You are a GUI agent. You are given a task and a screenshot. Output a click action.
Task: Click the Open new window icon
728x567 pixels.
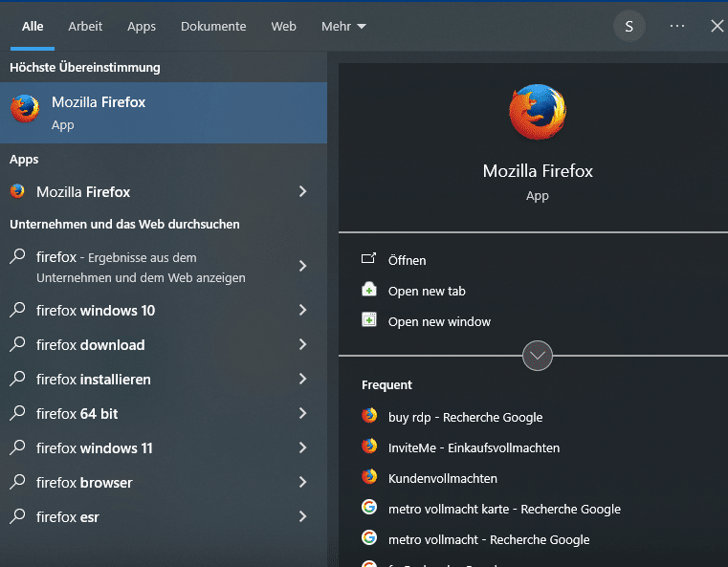click(x=369, y=319)
